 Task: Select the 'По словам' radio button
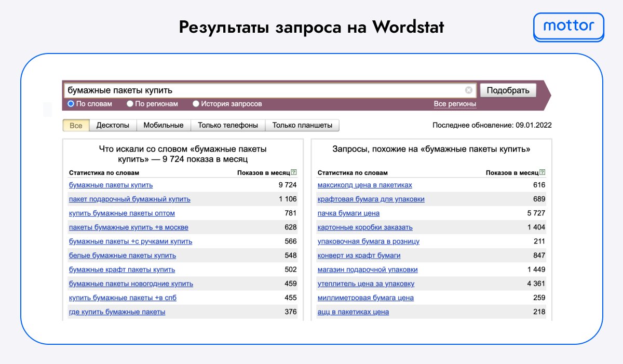point(71,104)
